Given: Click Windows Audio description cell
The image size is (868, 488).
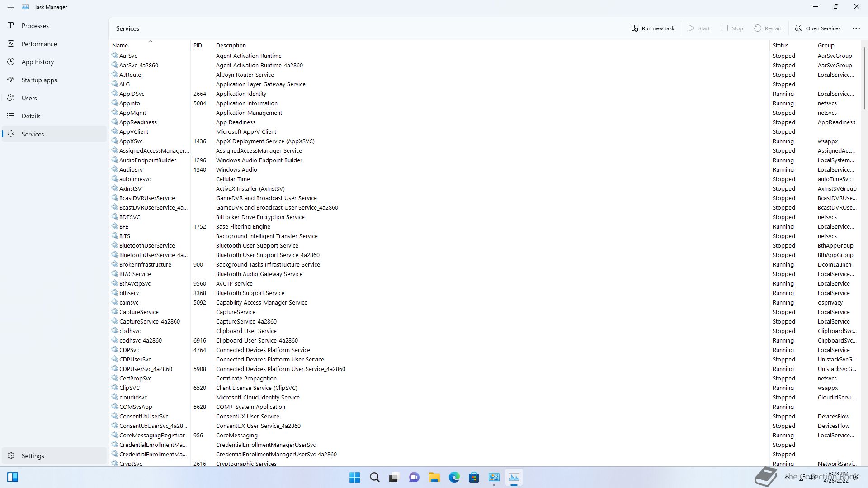Looking at the screenshot, I should click(x=236, y=169).
